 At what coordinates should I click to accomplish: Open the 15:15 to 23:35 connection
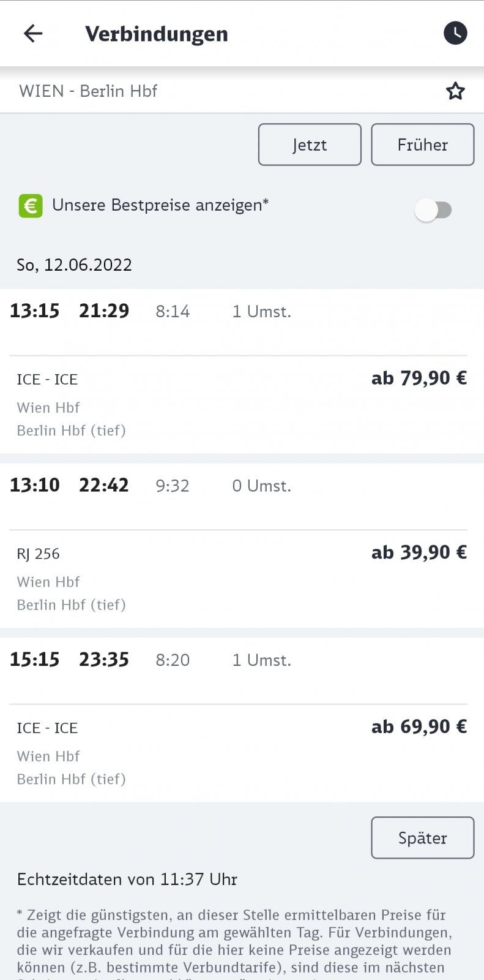[x=242, y=720]
